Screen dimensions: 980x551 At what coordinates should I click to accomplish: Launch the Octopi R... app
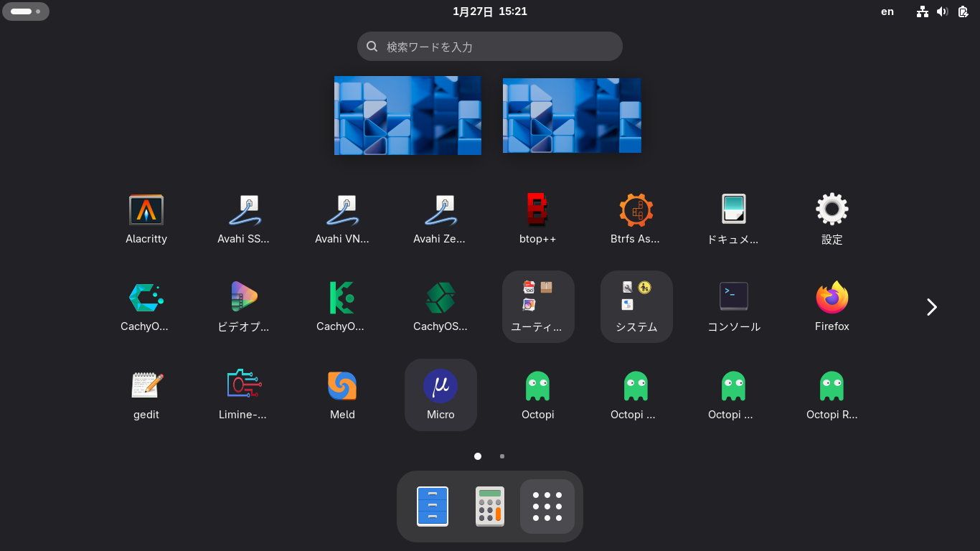point(831,395)
